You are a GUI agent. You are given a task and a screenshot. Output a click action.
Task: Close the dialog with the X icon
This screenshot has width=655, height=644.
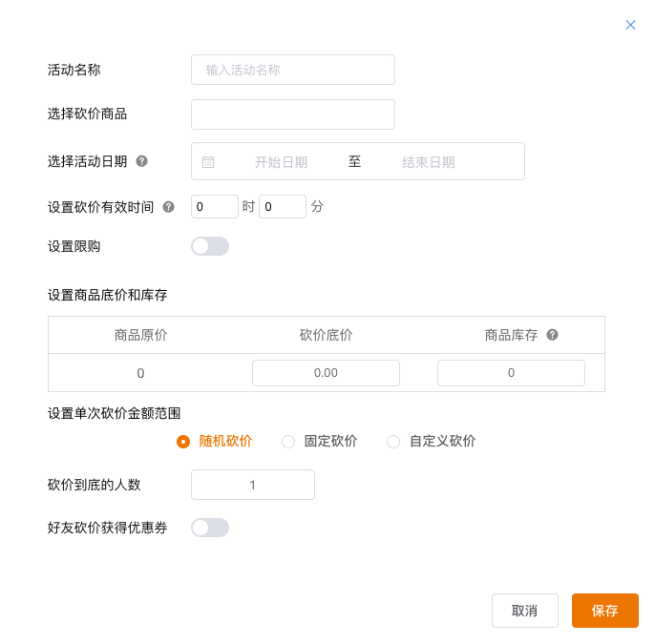(x=630, y=25)
